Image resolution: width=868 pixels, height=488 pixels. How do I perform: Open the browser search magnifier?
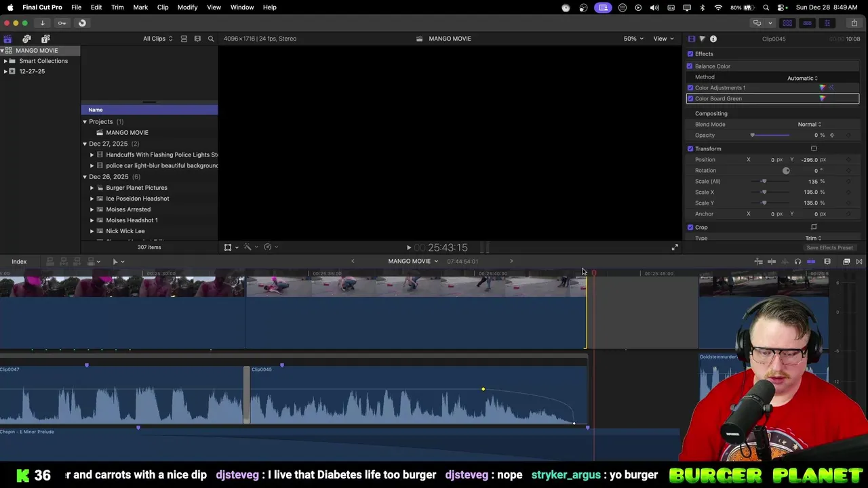pyautogui.click(x=211, y=39)
